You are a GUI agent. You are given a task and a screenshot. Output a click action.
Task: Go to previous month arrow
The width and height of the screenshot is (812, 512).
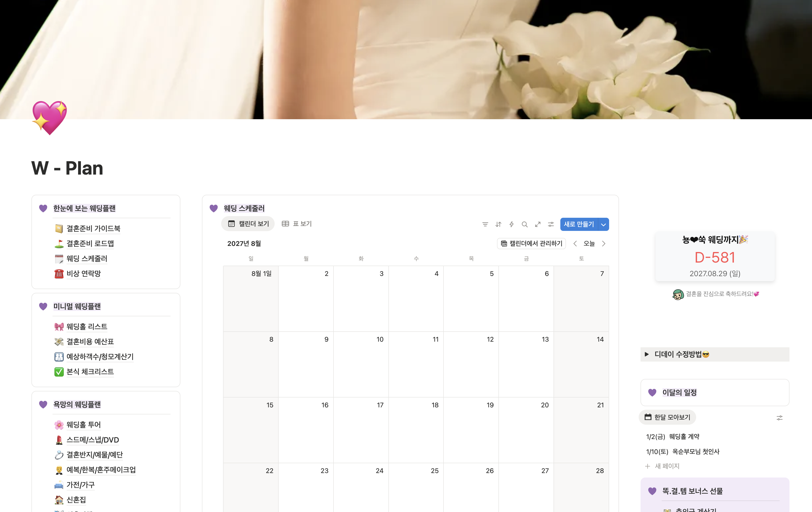point(575,244)
